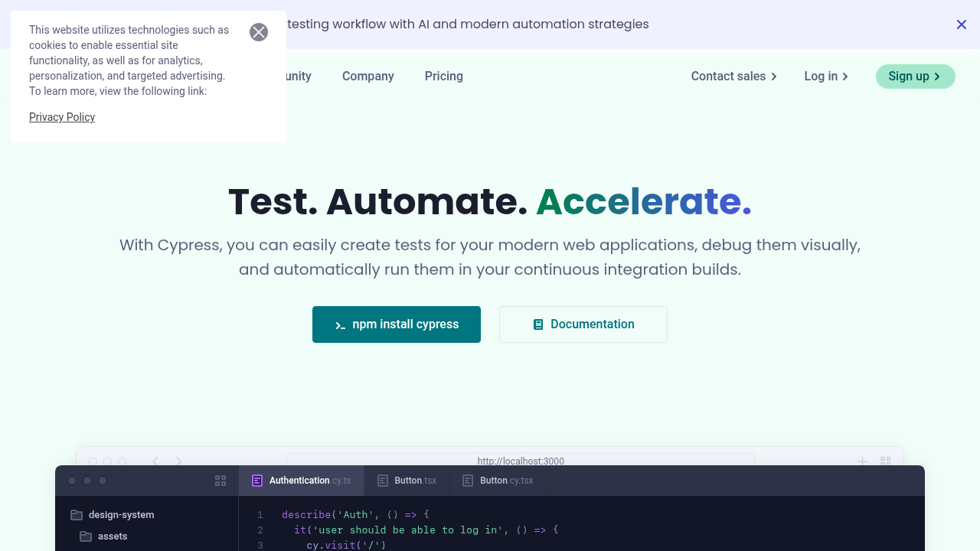The height and width of the screenshot is (551, 980).
Task: Close the announcement banner at the top
Action: click(962, 24)
